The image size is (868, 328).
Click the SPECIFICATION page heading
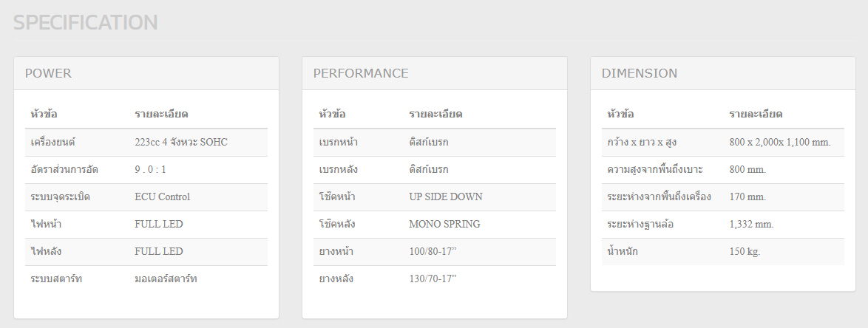(x=85, y=23)
